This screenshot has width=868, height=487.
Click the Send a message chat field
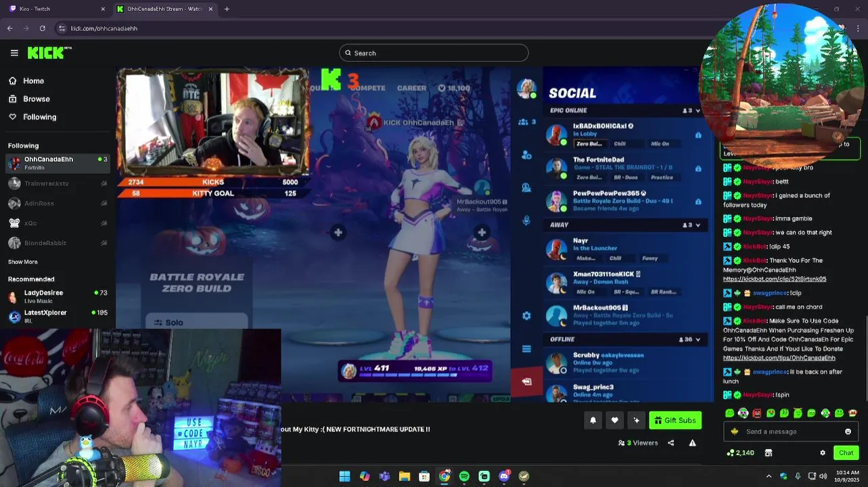[x=792, y=432]
